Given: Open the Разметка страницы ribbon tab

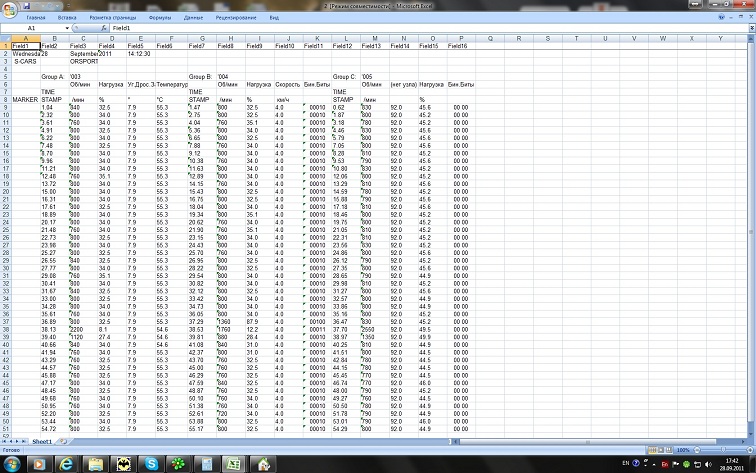Looking at the screenshot, I should (113, 17).
